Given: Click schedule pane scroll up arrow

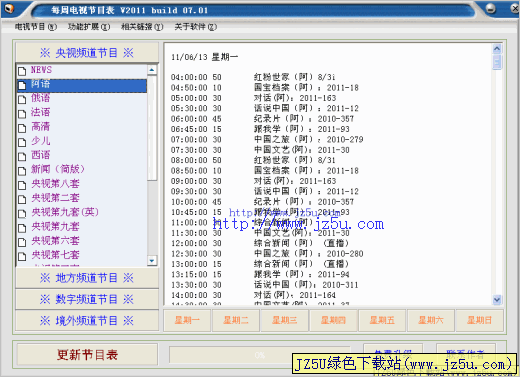Looking at the screenshot, I should [x=497, y=49].
